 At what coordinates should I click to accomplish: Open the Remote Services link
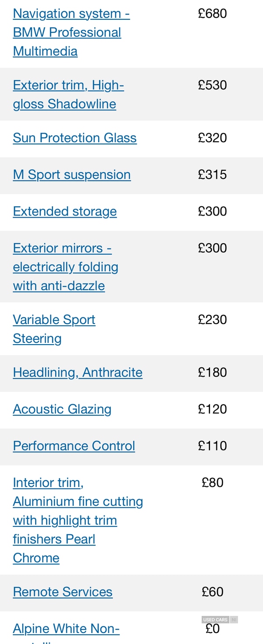point(63,592)
